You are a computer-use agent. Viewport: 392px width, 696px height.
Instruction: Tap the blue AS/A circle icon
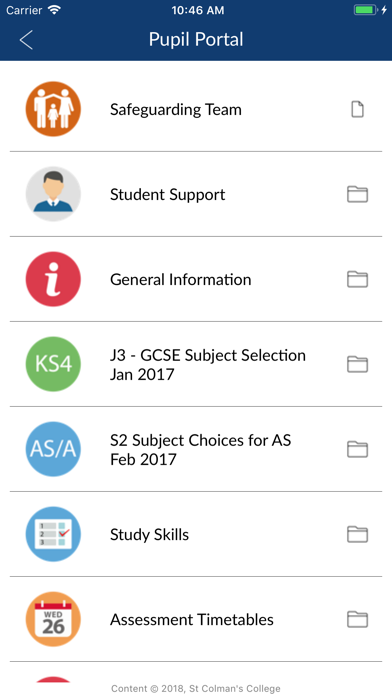click(53, 449)
